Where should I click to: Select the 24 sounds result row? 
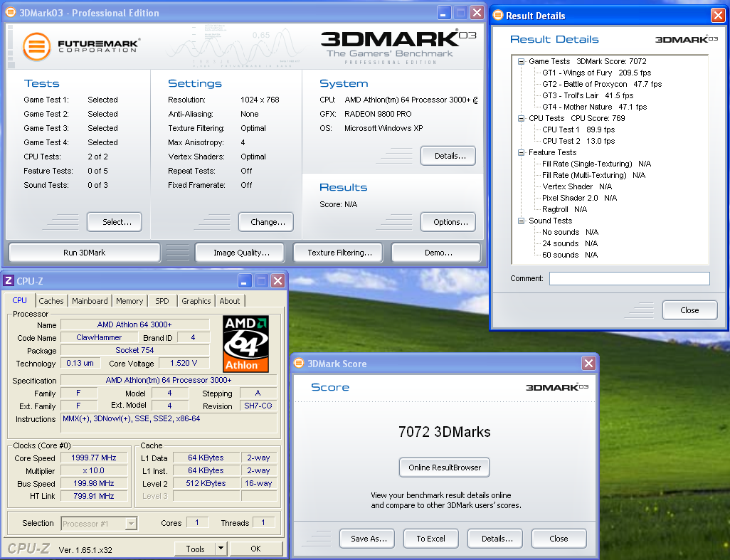[570, 243]
